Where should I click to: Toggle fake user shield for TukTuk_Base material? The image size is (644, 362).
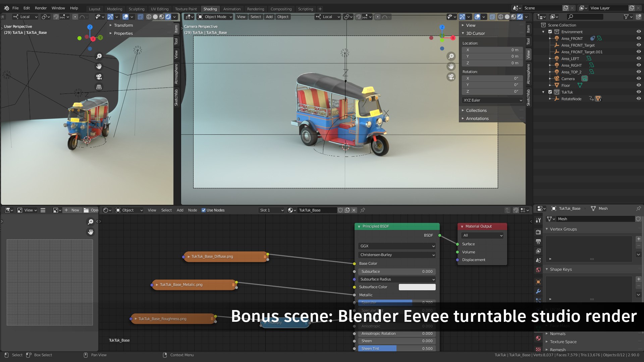click(x=340, y=210)
